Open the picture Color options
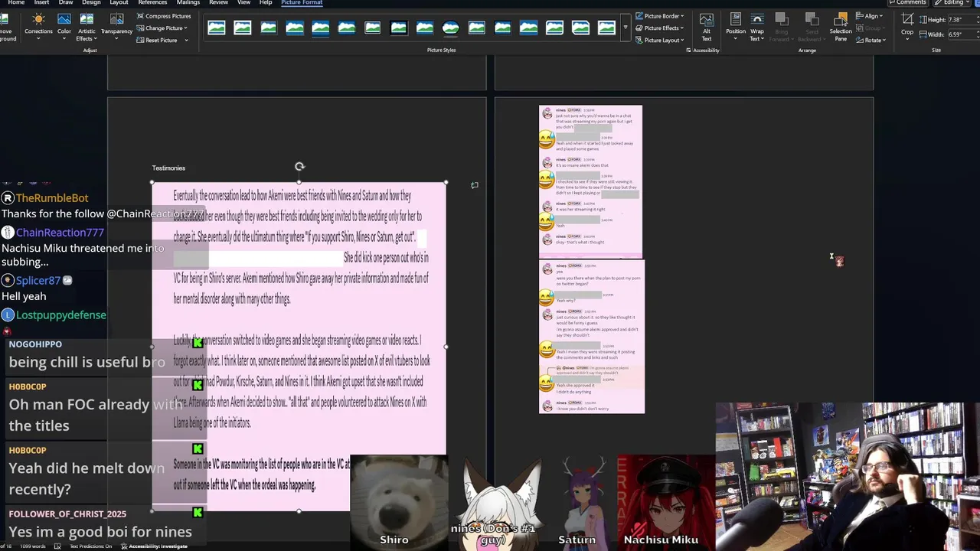 [x=64, y=26]
